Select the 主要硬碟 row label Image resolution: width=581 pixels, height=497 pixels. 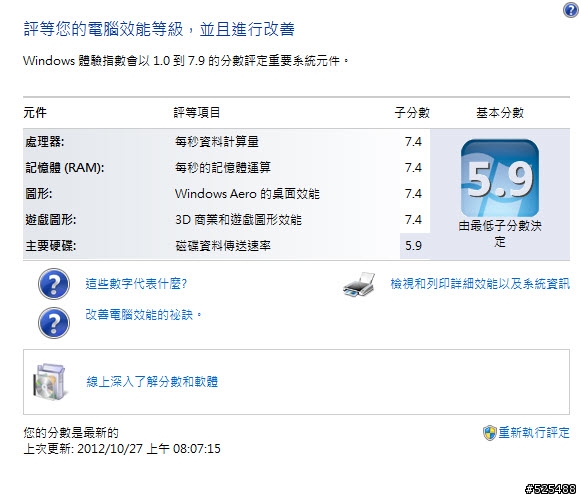(50, 245)
